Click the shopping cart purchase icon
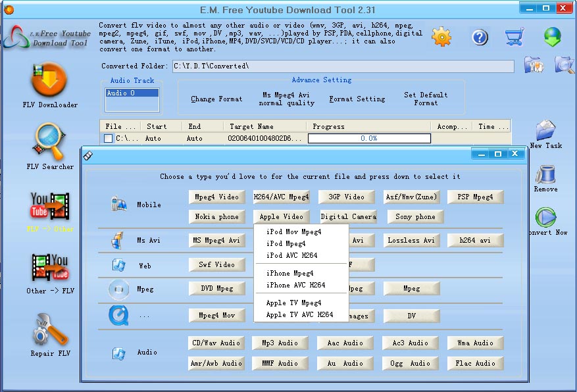Screen dimensions: 577x392 click(x=514, y=37)
